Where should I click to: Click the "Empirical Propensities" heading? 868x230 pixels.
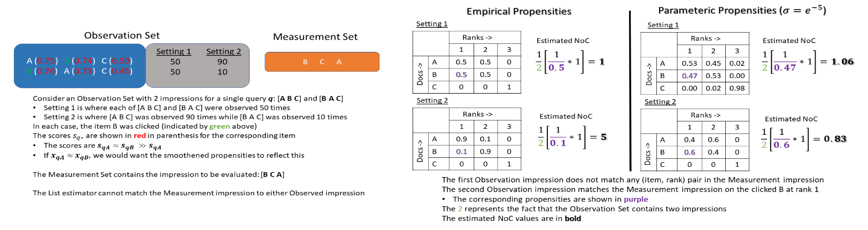(x=518, y=11)
